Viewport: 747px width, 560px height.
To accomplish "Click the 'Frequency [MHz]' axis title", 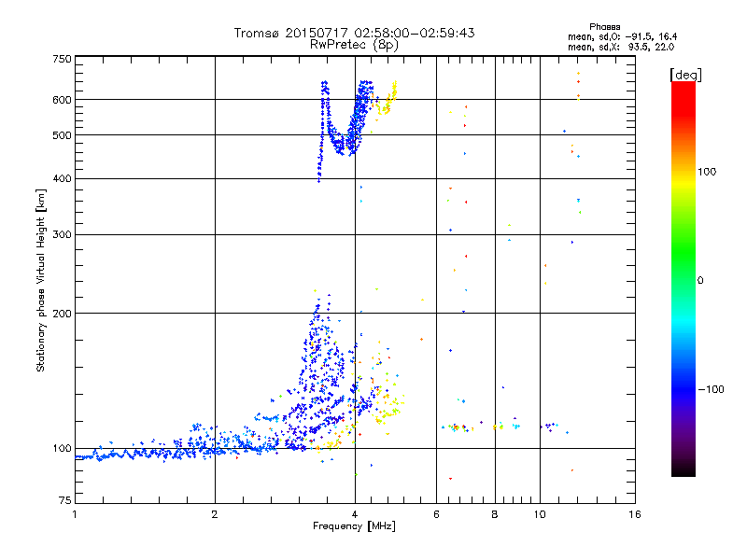I will coord(354,526).
